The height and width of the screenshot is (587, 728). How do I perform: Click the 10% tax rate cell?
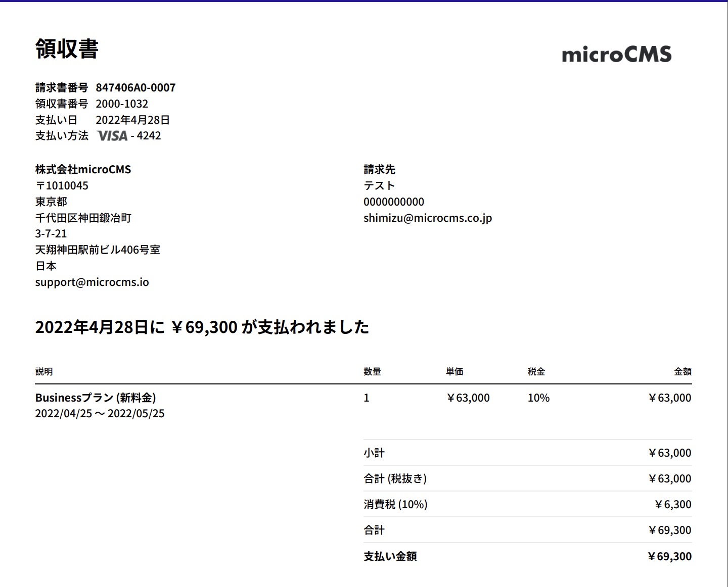coord(538,398)
